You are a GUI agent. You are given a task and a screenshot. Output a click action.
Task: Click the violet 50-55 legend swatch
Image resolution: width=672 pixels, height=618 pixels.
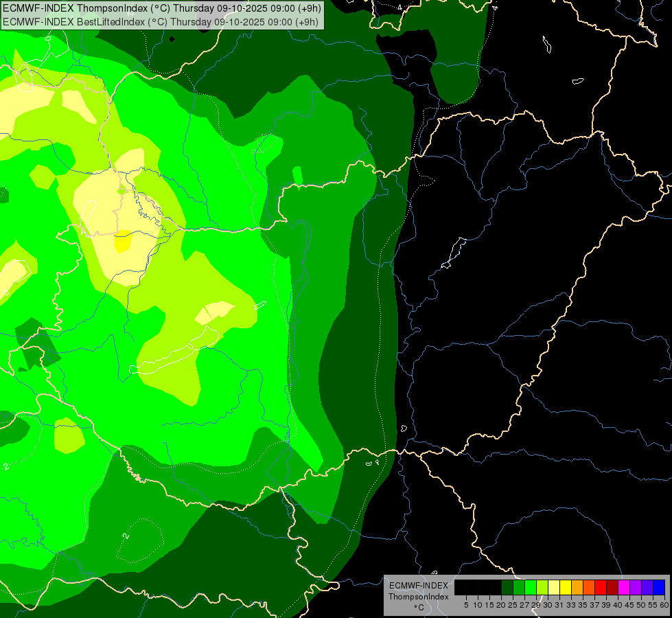pos(647,587)
